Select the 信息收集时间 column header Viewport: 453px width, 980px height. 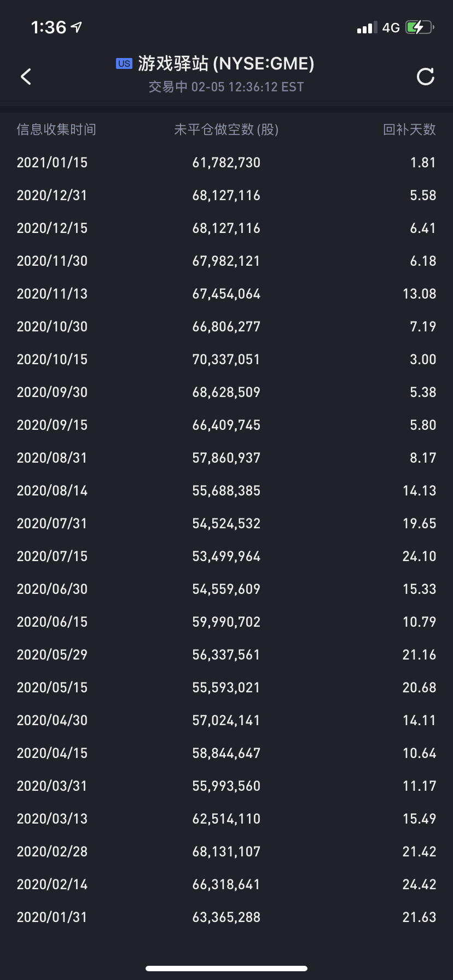tap(56, 130)
